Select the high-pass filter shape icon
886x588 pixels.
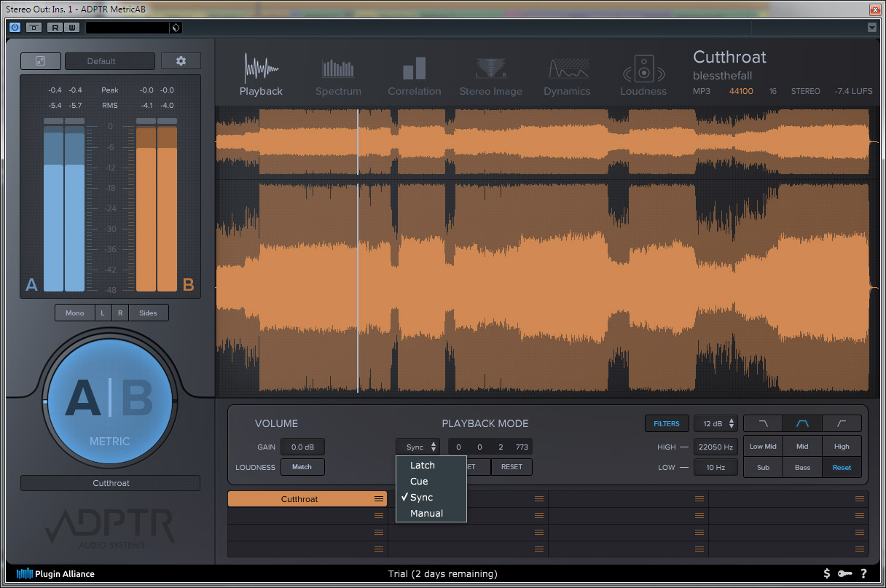coord(842,423)
